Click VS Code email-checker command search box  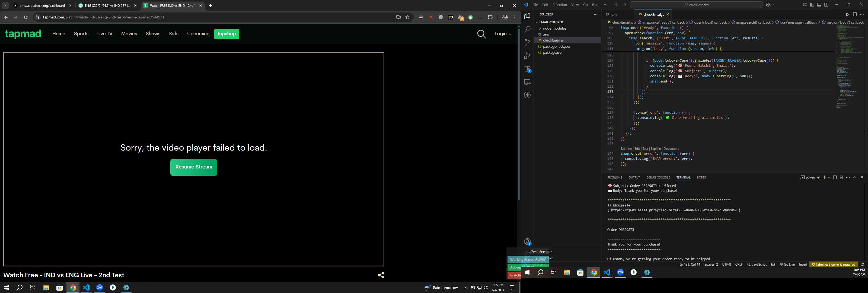696,5
